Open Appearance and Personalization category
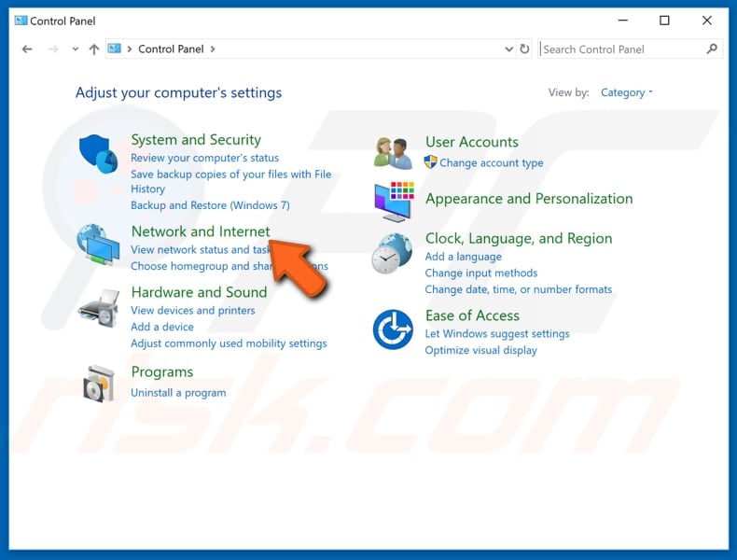737x560 pixels. click(529, 199)
